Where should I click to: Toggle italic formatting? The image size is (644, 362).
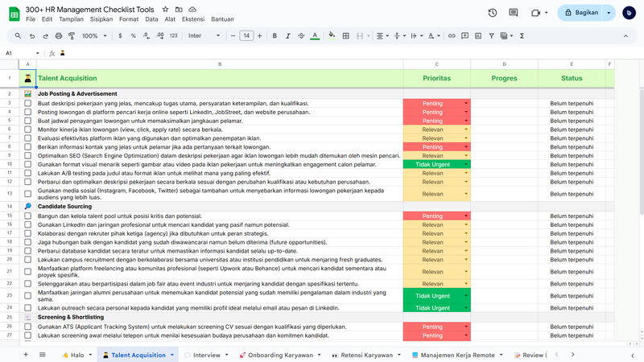click(288, 36)
